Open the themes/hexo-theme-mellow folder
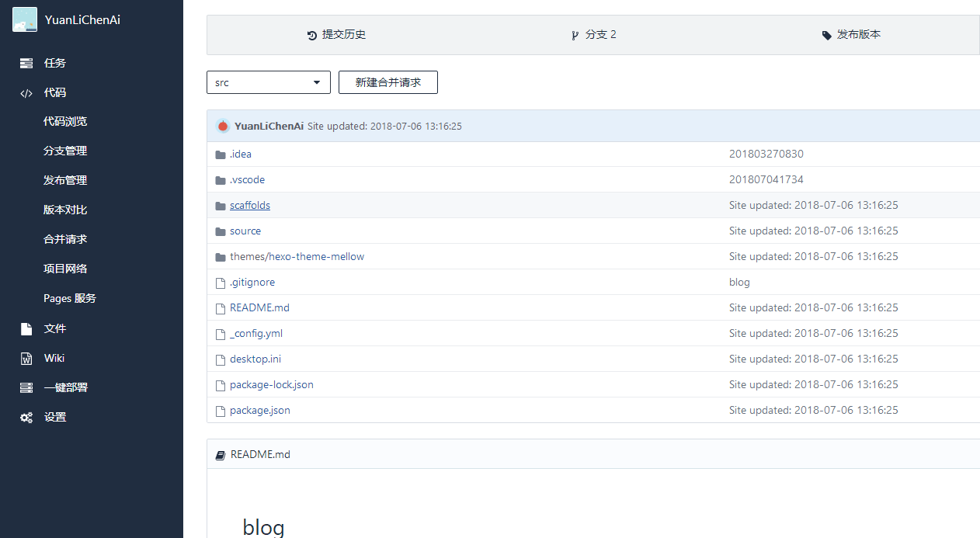 tap(297, 257)
